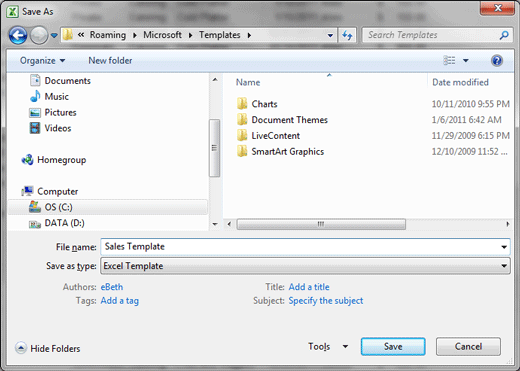
Task: Select the Document Themes folder
Action: click(290, 120)
